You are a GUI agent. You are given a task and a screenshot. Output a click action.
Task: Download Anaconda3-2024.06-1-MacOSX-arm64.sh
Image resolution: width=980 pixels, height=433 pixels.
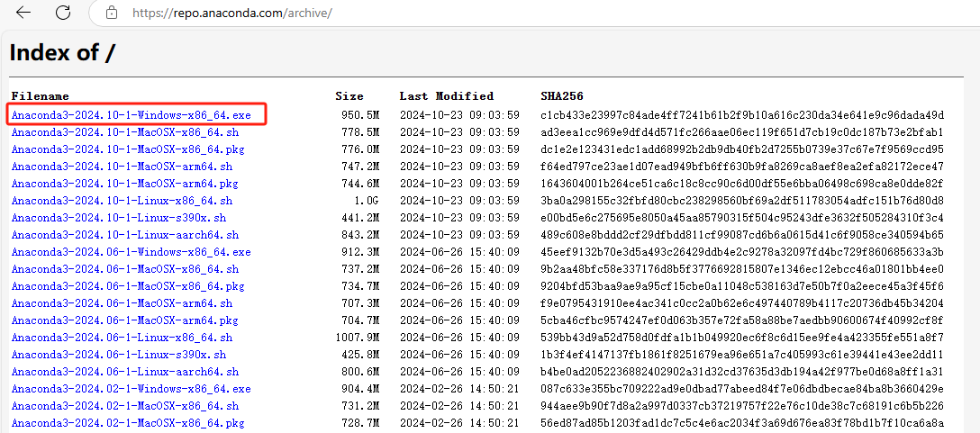(x=122, y=303)
